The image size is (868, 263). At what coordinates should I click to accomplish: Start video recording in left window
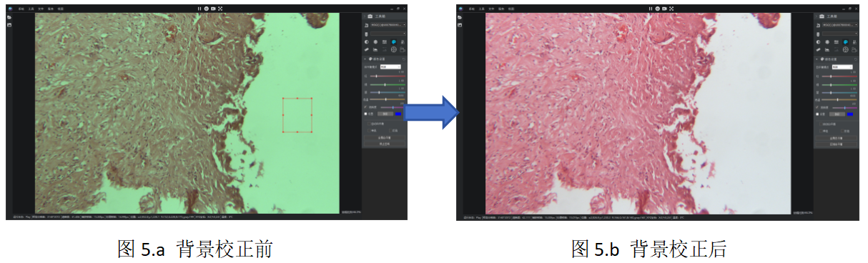pyautogui.click(x=213, y=9)
